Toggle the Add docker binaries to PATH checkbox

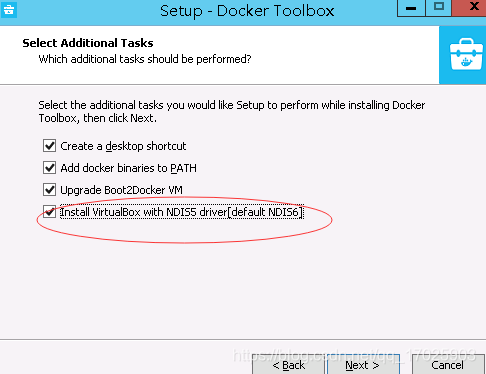(x=49, y=168)
